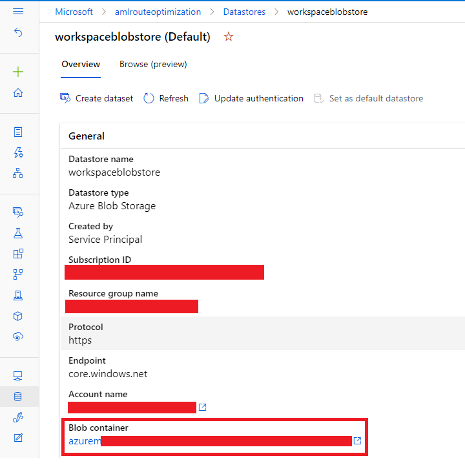
Task: Open Endpoints cloud icon in sidebar
Action: tap(18, 336)
